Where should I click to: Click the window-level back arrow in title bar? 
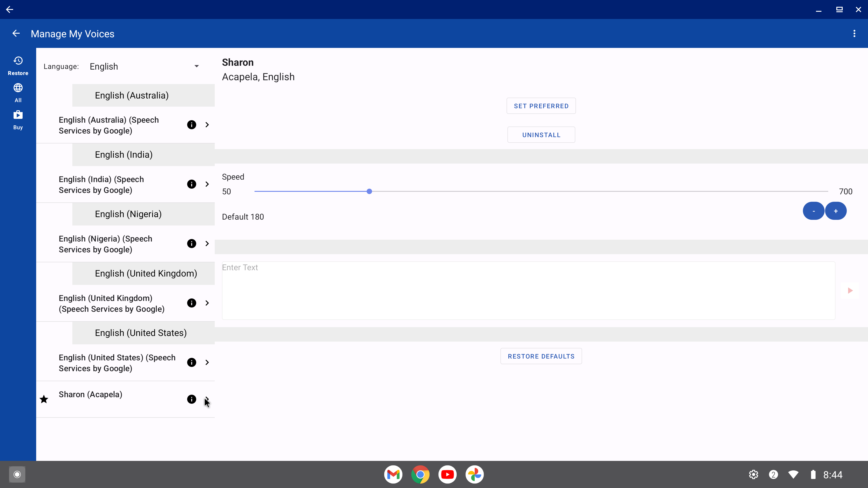pos(9,9)
